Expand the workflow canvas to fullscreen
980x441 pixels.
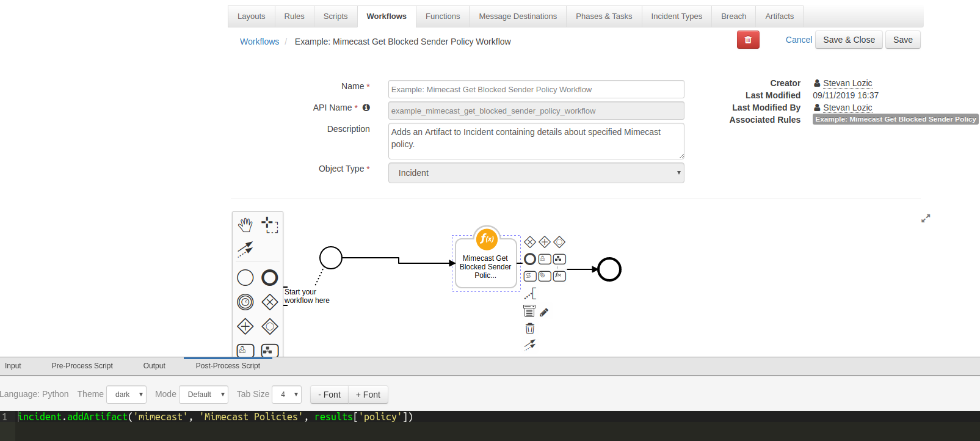click(926, 218)
